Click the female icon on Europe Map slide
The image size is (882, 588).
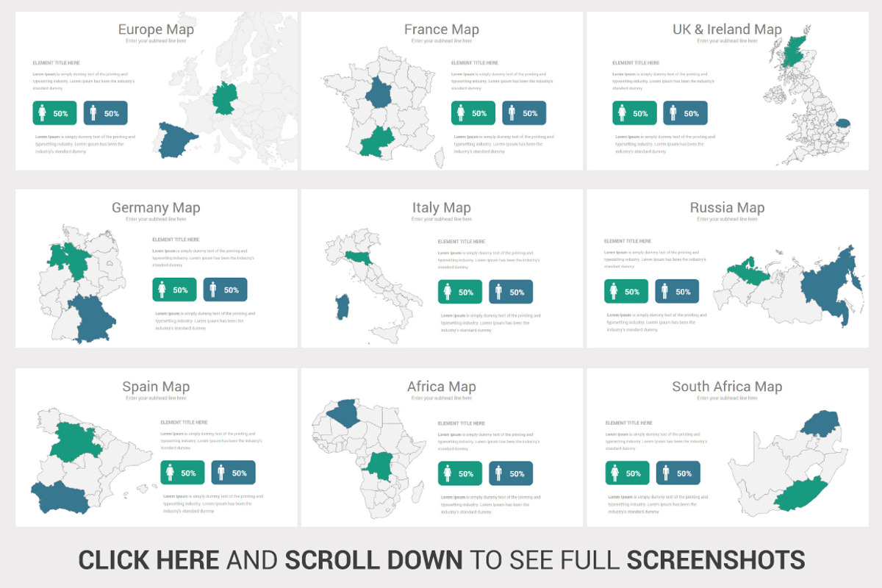[42, 113]
